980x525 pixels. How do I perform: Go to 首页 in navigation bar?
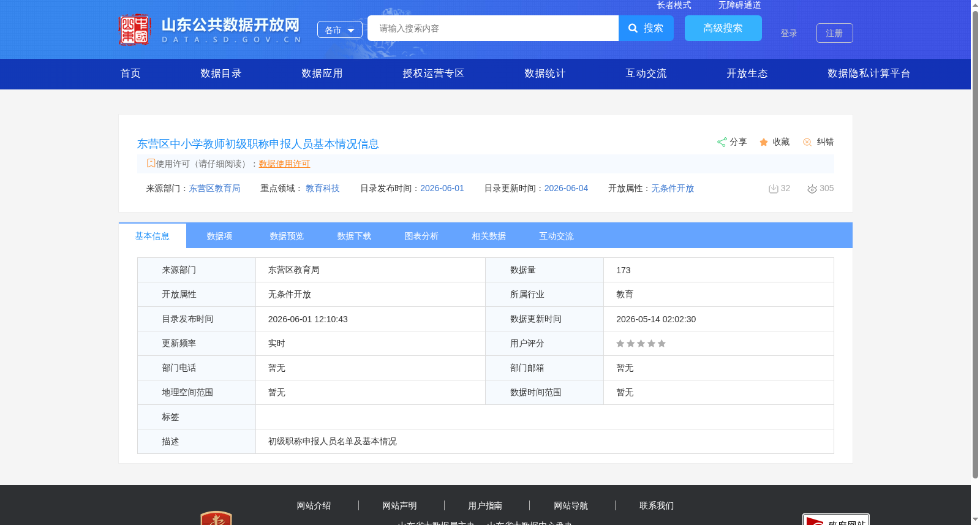pos(130,74)
